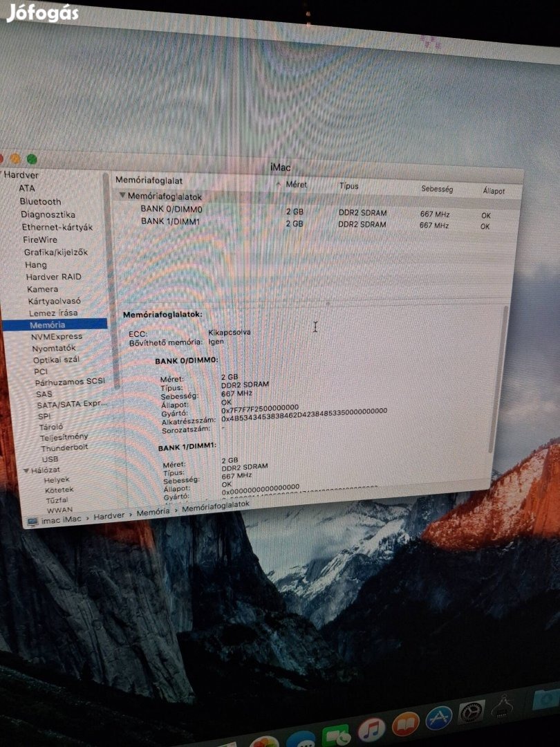Select PCI in the sidebar
560x747 pixels.
point(41,371)
